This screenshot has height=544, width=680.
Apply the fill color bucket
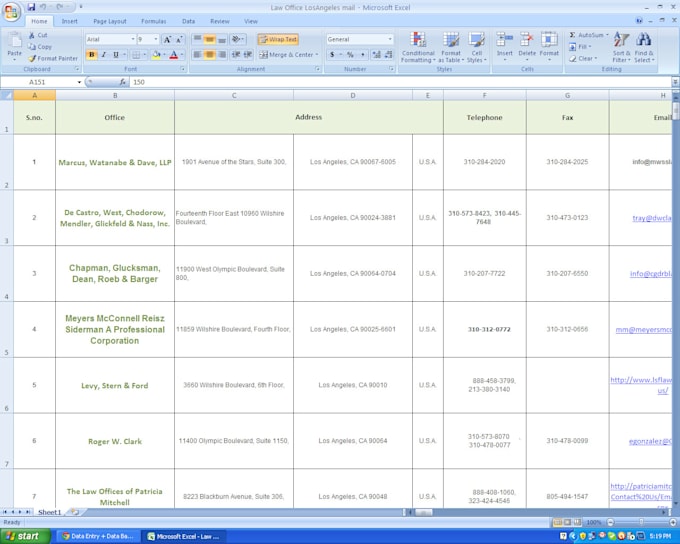pos(156,55)
